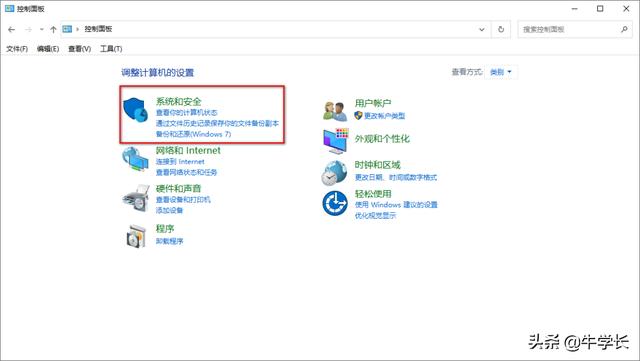Open the 轻松使用 heading link
The image size is (640, 361).
373,194
